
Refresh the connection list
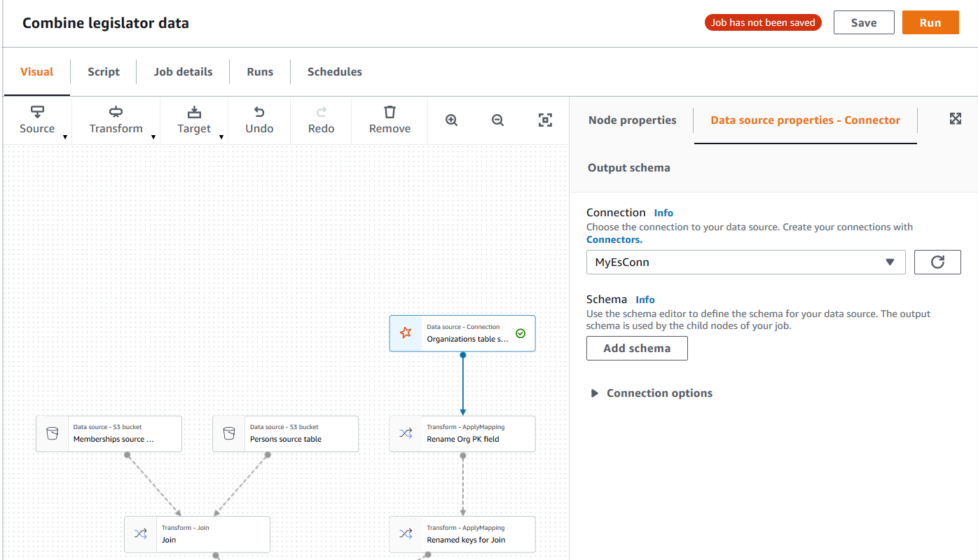point(937,262)
